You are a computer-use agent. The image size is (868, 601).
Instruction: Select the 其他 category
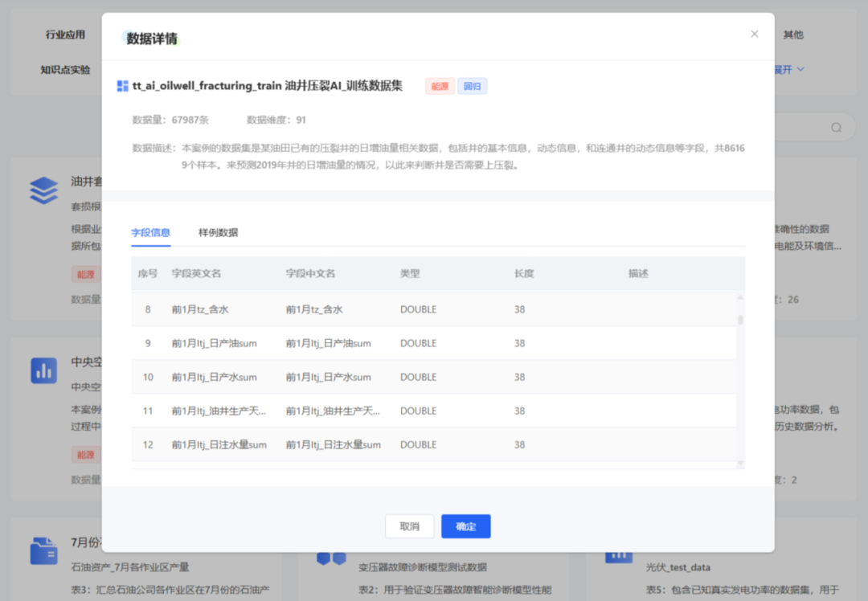[793, 35]
